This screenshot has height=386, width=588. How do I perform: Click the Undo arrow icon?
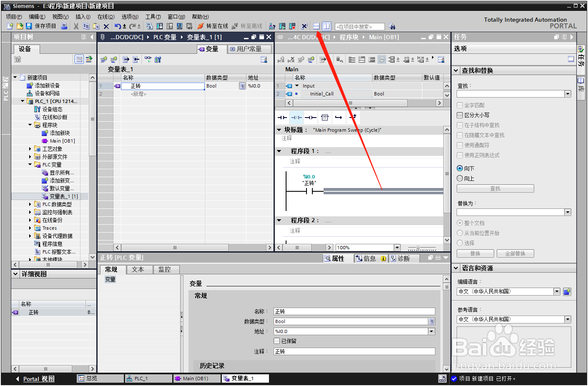pos(118,26)
